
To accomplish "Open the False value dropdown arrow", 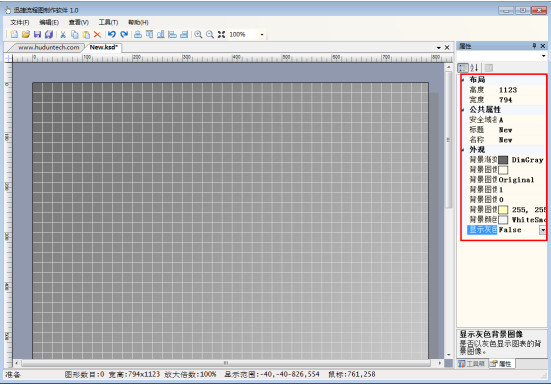I will coord(543,230).
